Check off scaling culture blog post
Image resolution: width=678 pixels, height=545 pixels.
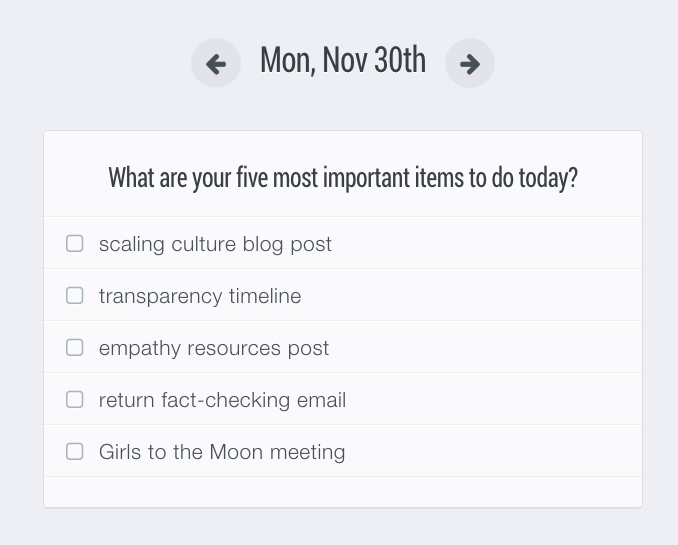point(75,243)
